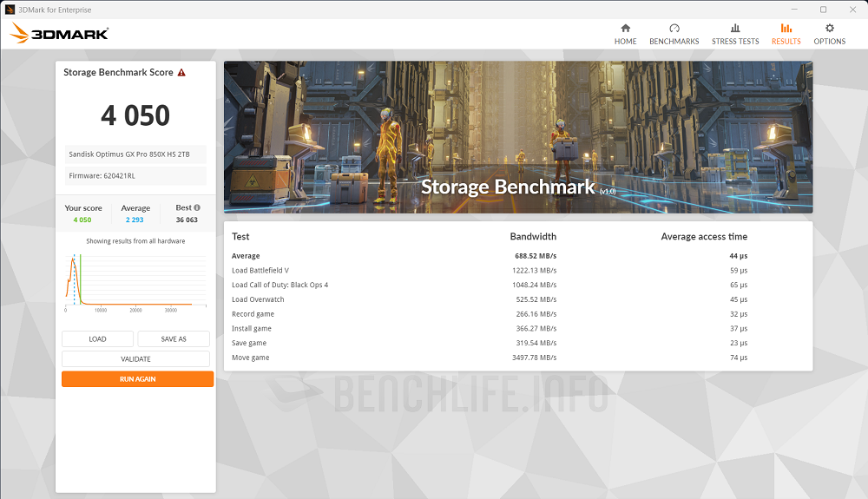The width and height of the screenshot is (868, 499).
Task: Click the 3DMark logo
Action: (x=59, y=33)
